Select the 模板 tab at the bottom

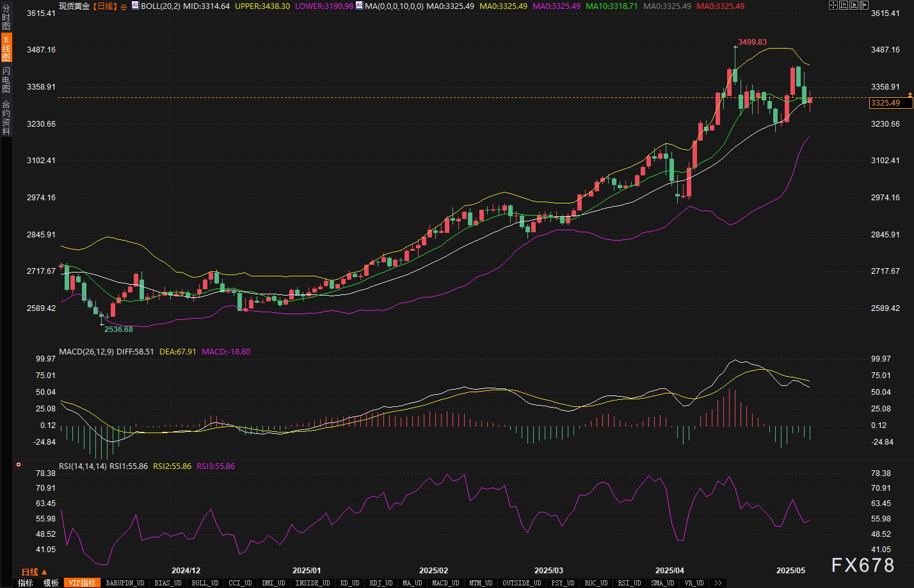(x=51, y=583)
